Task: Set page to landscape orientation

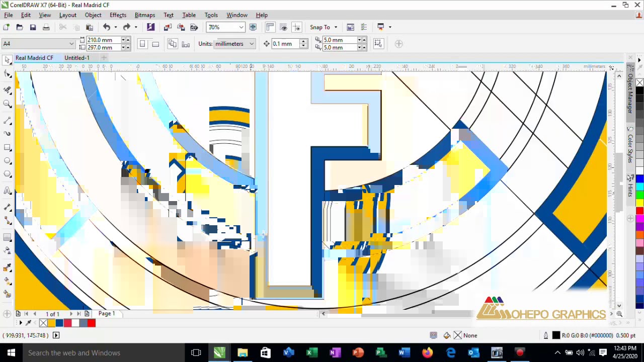Action: point(155,44)
